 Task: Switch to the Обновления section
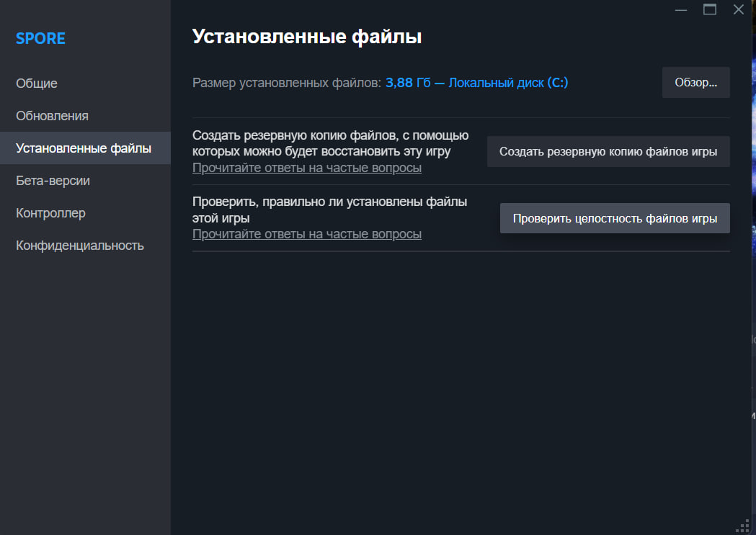pyautogui.click(x=52, y=116)
